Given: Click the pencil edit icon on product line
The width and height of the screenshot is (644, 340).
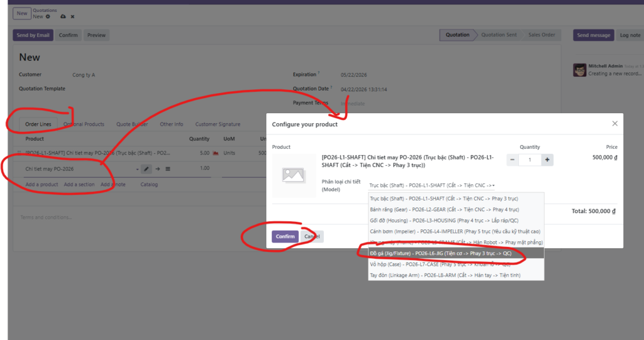Looking at the screenshot, I should [146, 168].
